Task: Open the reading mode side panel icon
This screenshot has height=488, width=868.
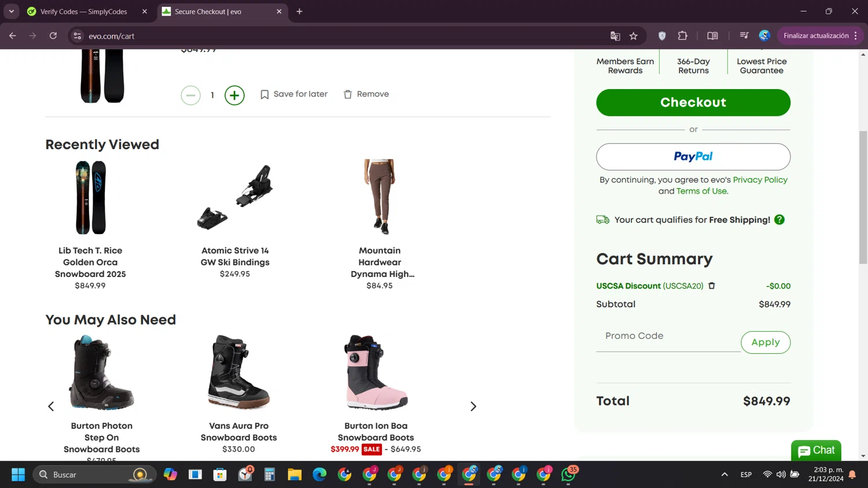Action: click(x=712, y=36)
